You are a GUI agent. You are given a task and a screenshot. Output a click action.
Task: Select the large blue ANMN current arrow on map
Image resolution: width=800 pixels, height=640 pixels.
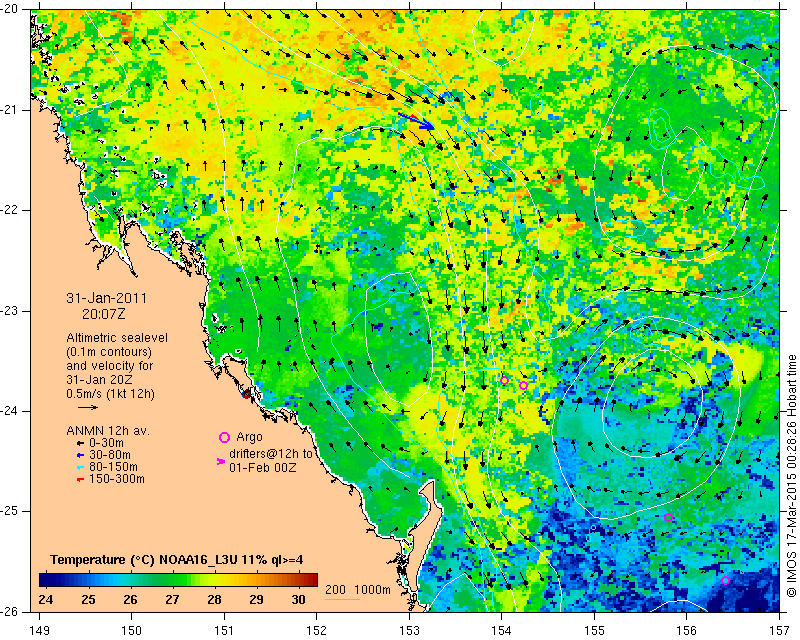coord(416,121)
